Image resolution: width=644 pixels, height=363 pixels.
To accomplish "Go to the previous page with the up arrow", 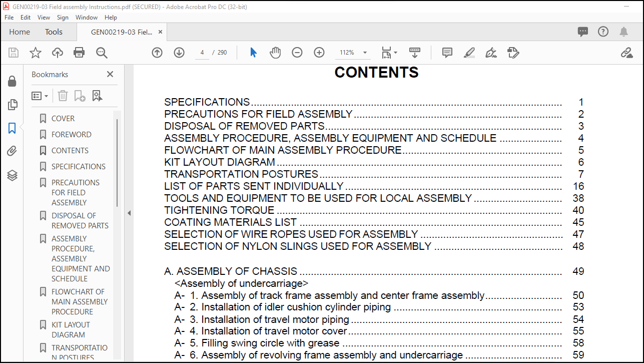I will point(157,53).
